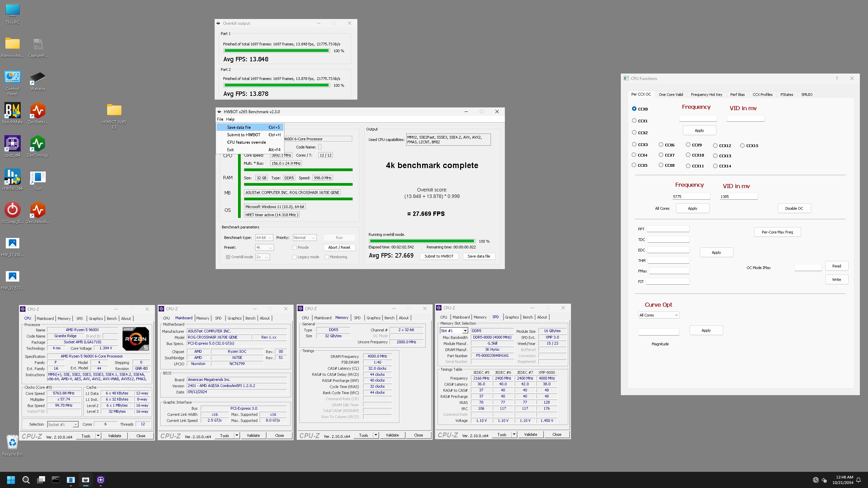Image resolution: width=868 pixels, height=488 pixels.
Task: Click the Part 1 overkill progress bar
Action: [x=276, y=51]
